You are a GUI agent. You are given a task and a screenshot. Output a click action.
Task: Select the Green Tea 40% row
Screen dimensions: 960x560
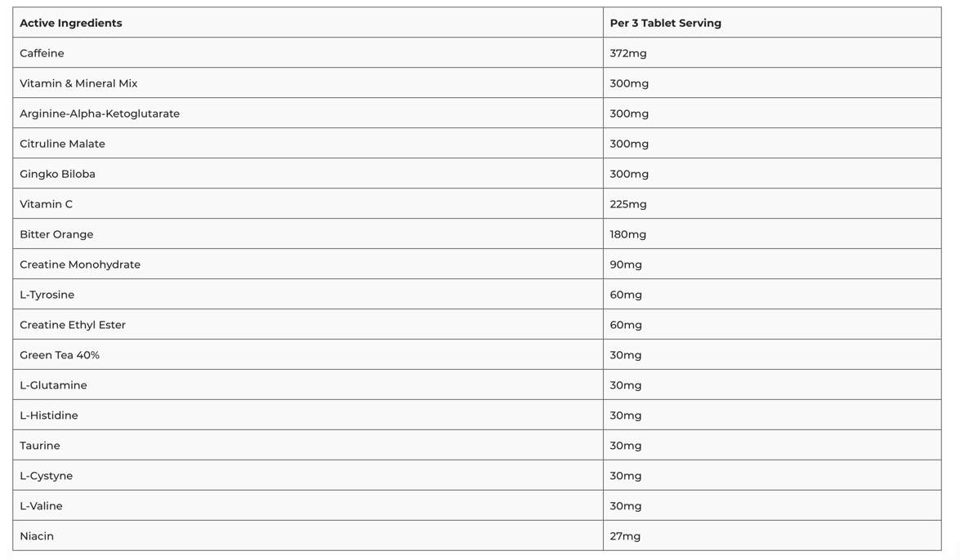click(477, 354)
